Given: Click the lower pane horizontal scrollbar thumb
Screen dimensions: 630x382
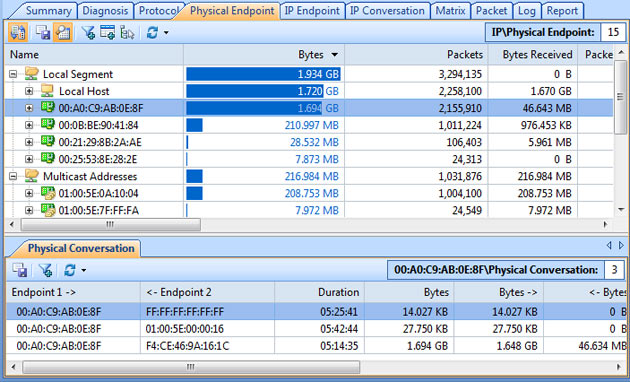Looking at the screenshot, I should [191, 367].
